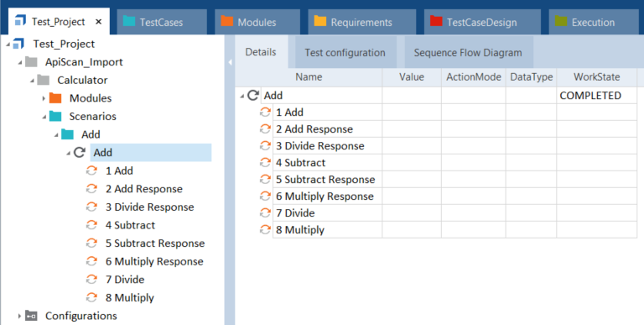Collapse the left tree panel with splitter arrow
This screenshot has height=325, width=644.
(230, 62)
